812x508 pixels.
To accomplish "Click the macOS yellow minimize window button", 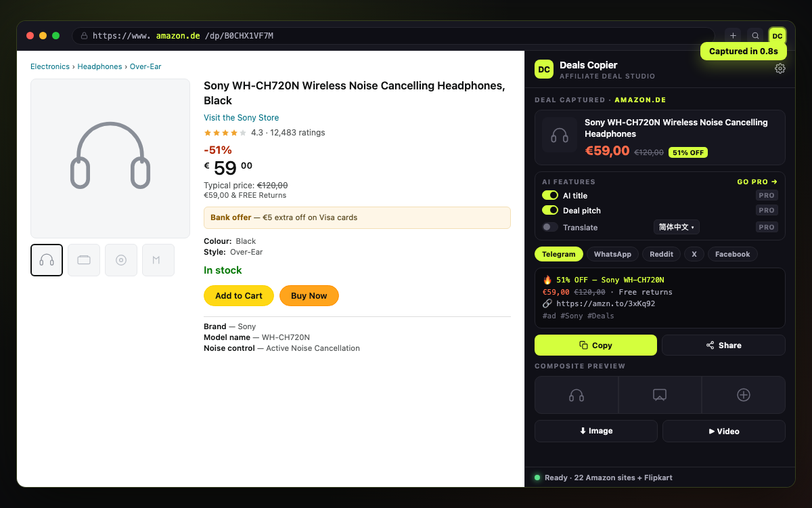I will pyautogui.click(x=43, y=36).
